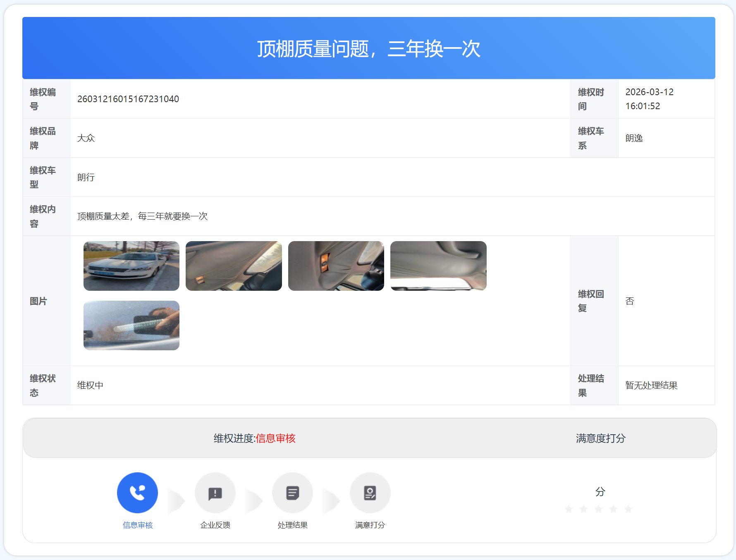The image size is (736, 560).
Task: Click the 处理结果 step label
Action: click(292, 525)
